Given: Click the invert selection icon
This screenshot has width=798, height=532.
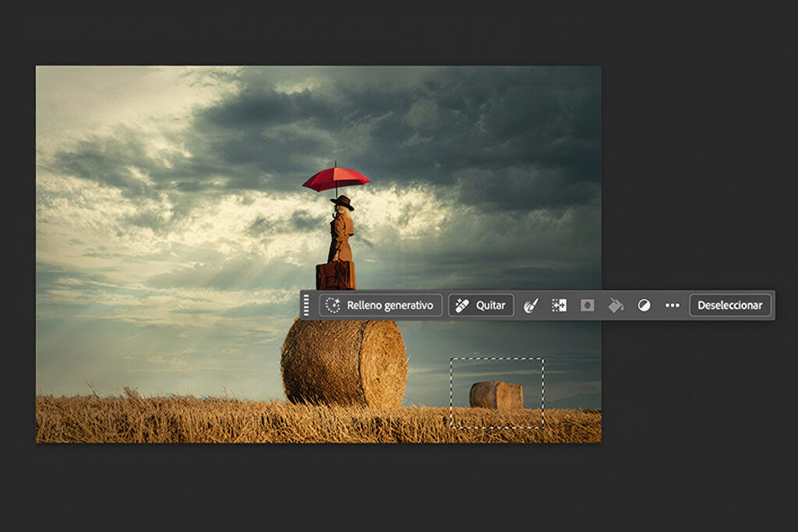Looking at the screenshot, I should tap(559, 305).
